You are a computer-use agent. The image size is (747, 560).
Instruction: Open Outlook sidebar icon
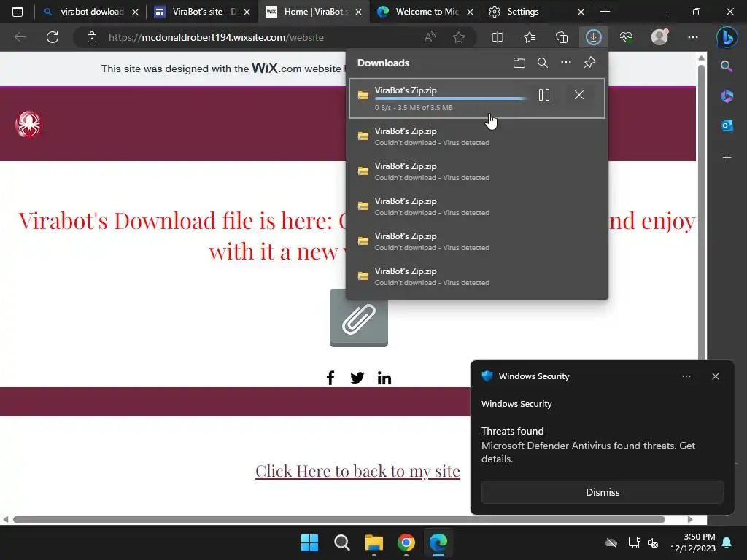[x=727, y=125]
